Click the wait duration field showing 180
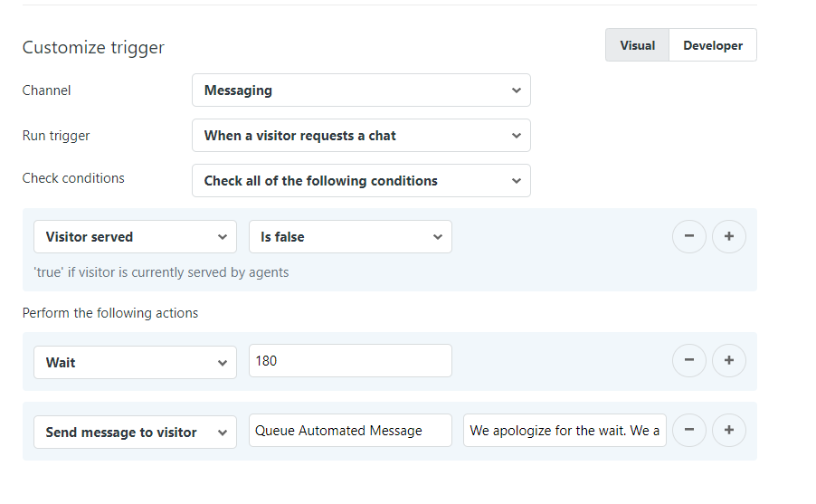The image size is (816, 504). (x=350, y=361)
